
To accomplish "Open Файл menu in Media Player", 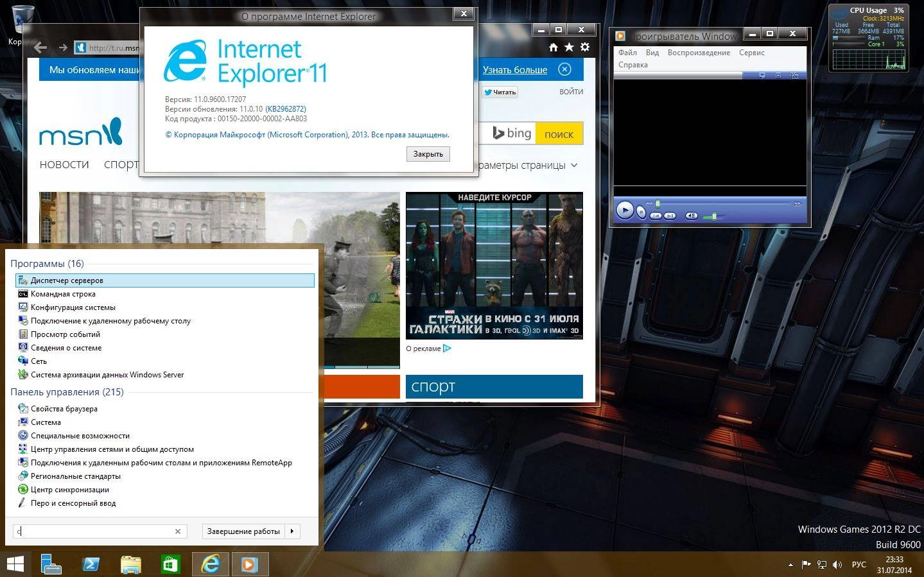I will pyautogui.click(x=627, y=53).
